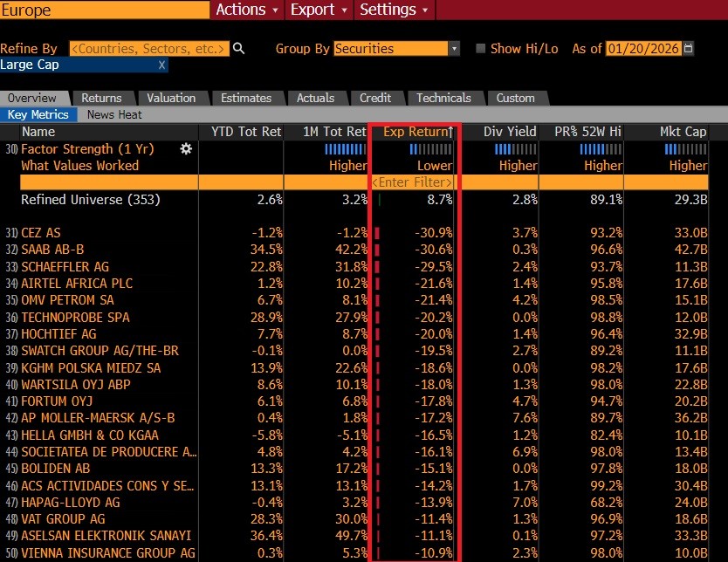Sort by the Exp Return column header
The image size is (728, 562).
tap(415, 132)
